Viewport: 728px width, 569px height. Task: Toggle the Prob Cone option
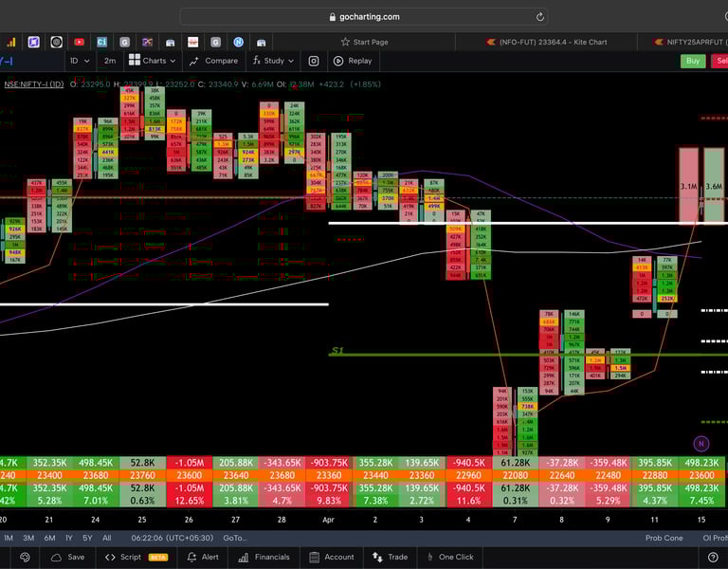click(x=664, y=538)
